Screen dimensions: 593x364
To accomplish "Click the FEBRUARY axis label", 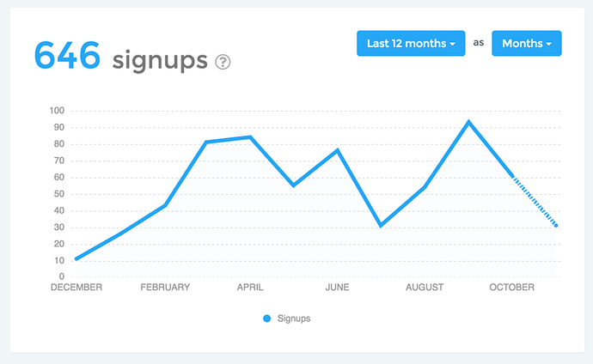I will (x=165, y=288).
